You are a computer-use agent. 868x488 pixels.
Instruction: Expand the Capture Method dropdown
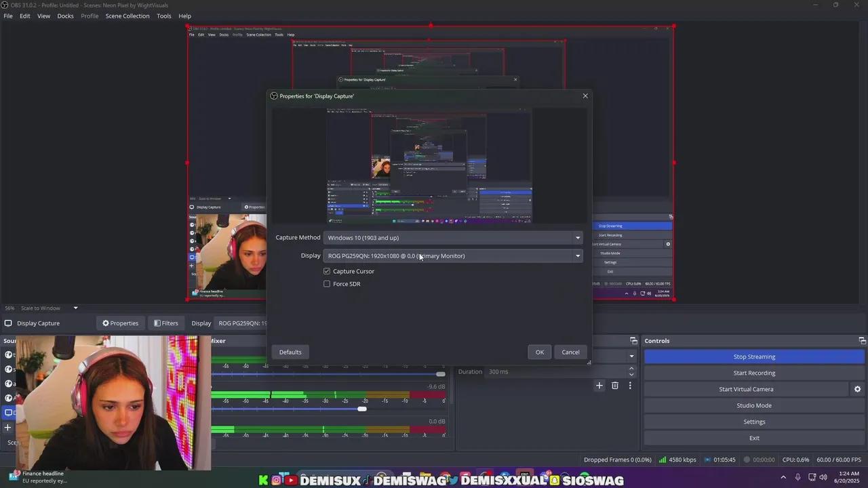(x=453, y=238)
